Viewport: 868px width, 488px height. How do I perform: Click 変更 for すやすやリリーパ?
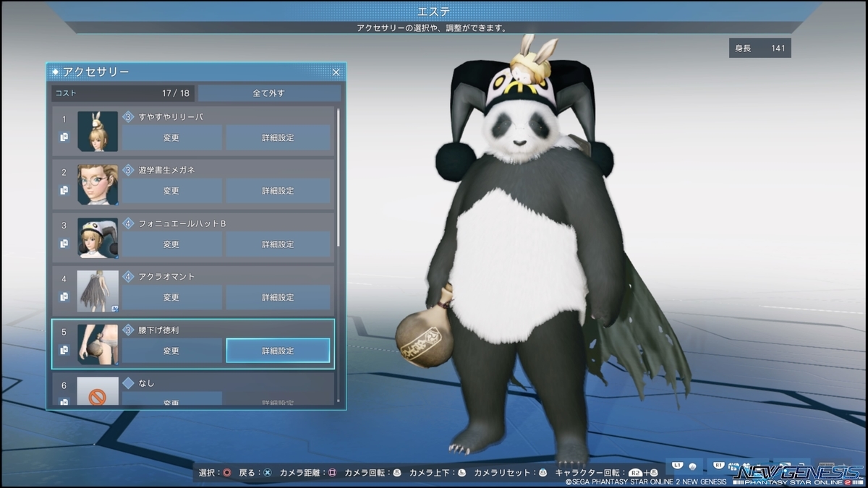click(x=171, y=137)
